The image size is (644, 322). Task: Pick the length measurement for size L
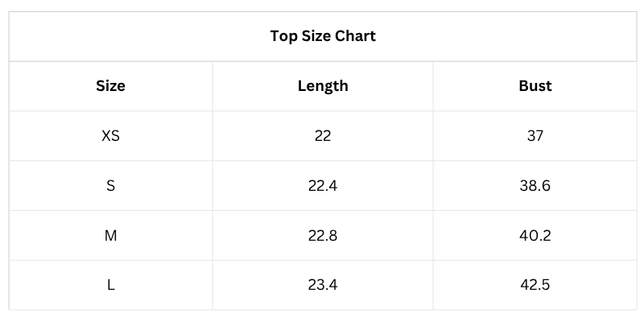point(323,285)
